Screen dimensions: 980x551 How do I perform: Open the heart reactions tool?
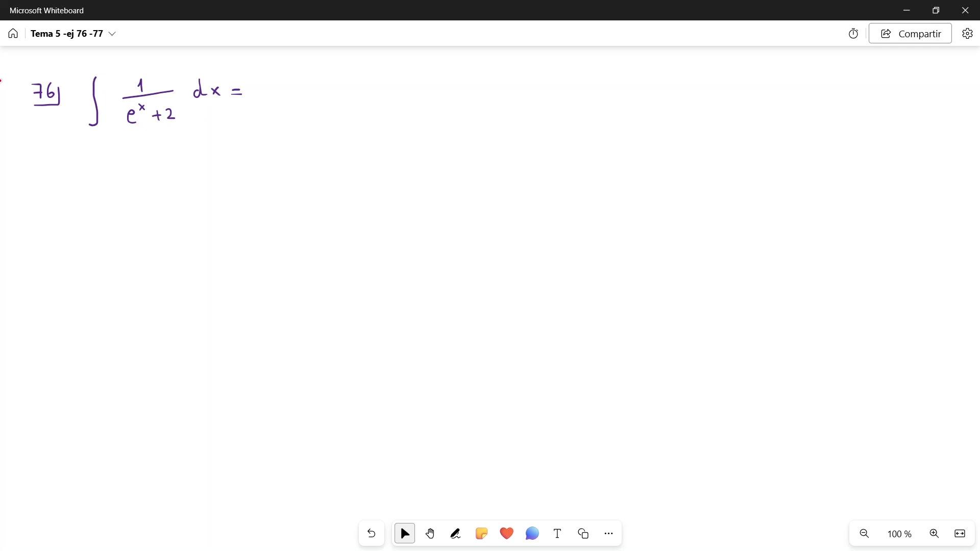click(x=507, y=534)
